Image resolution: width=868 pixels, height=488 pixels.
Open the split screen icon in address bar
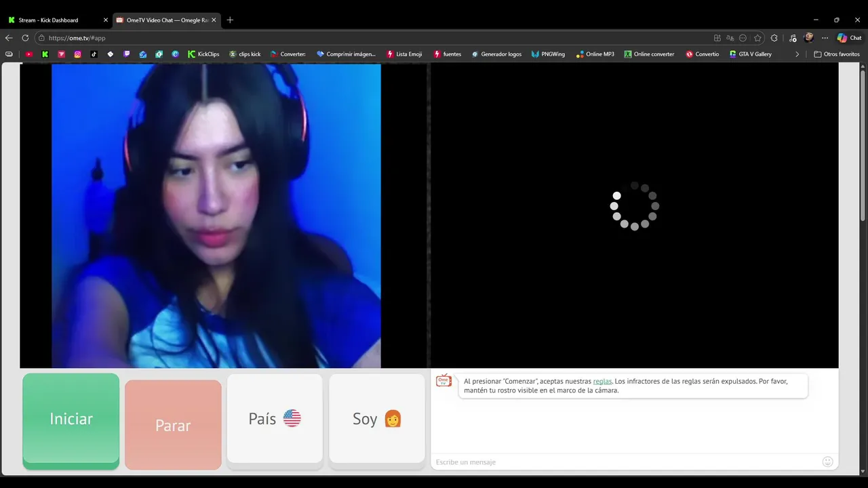(x=717, y=38)
